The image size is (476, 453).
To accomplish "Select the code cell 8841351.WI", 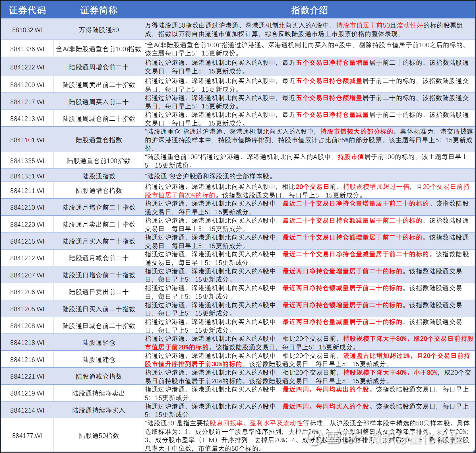I will click(x=27, y=176).
